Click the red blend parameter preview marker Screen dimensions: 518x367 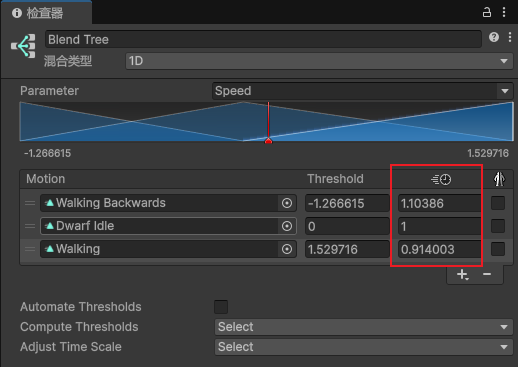(268, 141)
